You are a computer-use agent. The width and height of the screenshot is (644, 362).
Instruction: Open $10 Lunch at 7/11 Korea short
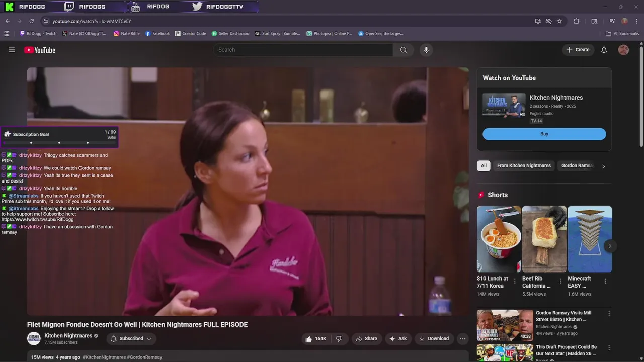point(499,239)
